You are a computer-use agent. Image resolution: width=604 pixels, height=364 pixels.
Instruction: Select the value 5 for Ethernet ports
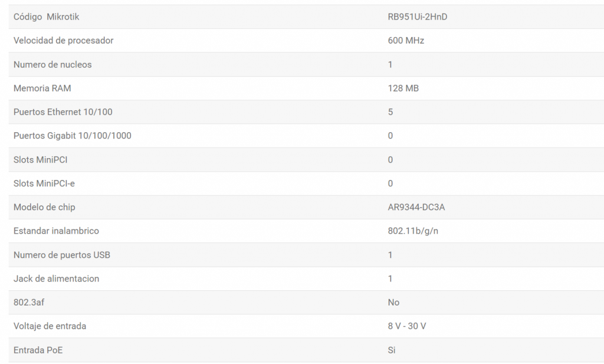(390, 112)
